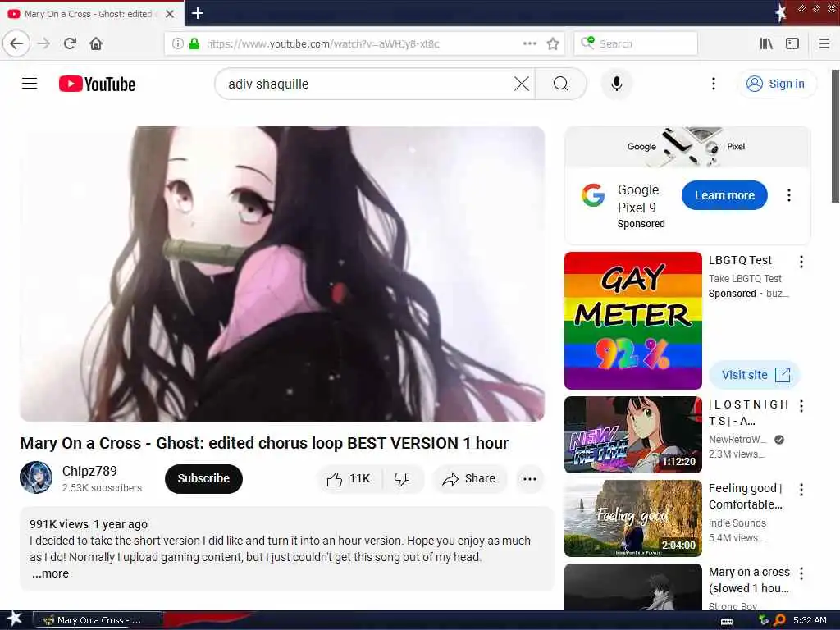Viewport: 840px width, 630px height.
Task: Click the NewRetroWave channel name
Action: [x=737, y=440]
